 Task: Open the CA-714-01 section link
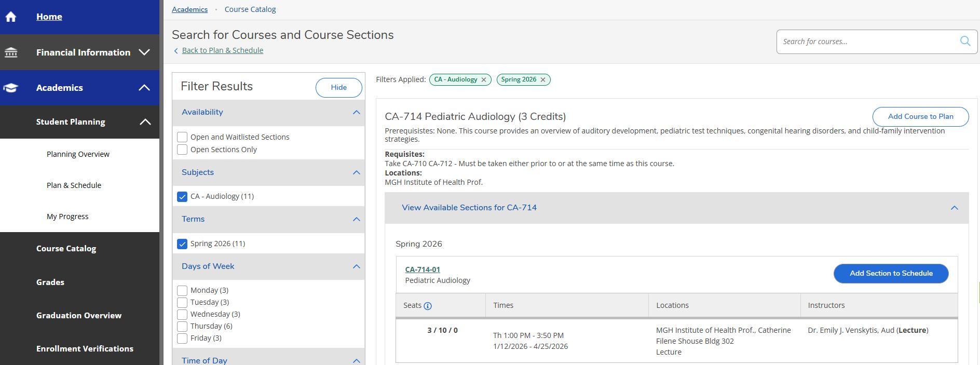(423, 269)
